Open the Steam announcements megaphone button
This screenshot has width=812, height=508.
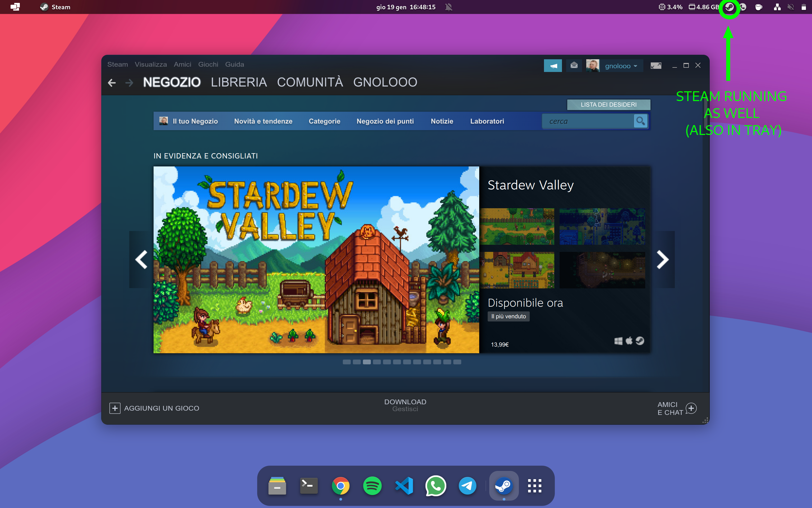pos(553,66)
